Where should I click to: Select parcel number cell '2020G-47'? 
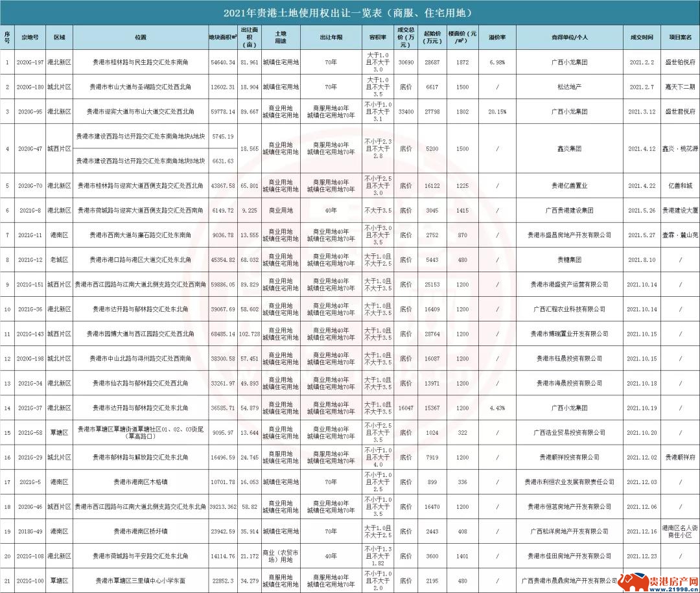click(30, 148)
